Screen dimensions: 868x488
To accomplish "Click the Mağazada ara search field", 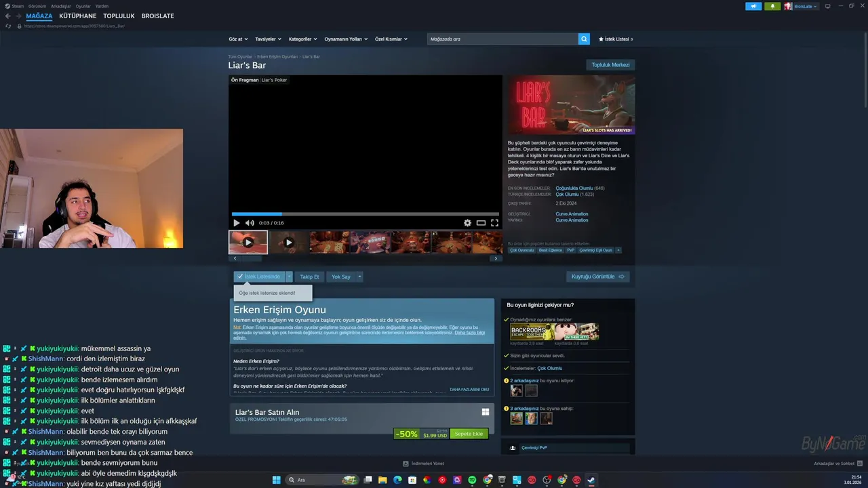I will 502,39.
